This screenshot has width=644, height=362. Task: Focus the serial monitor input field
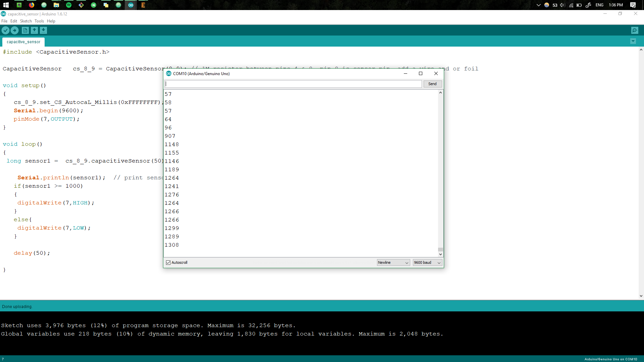point(293,84)
